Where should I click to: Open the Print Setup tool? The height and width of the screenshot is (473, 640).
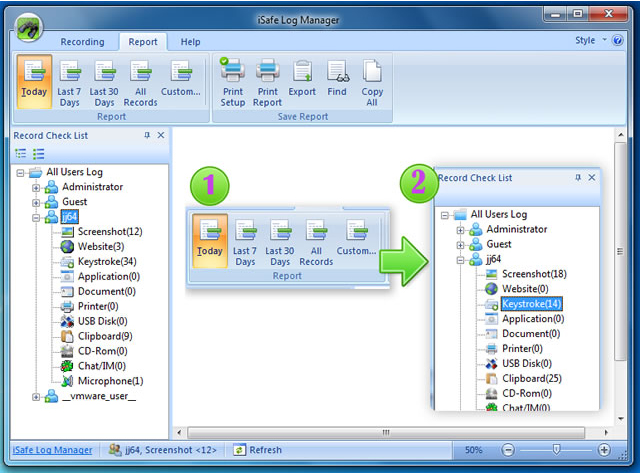point(232,82)
